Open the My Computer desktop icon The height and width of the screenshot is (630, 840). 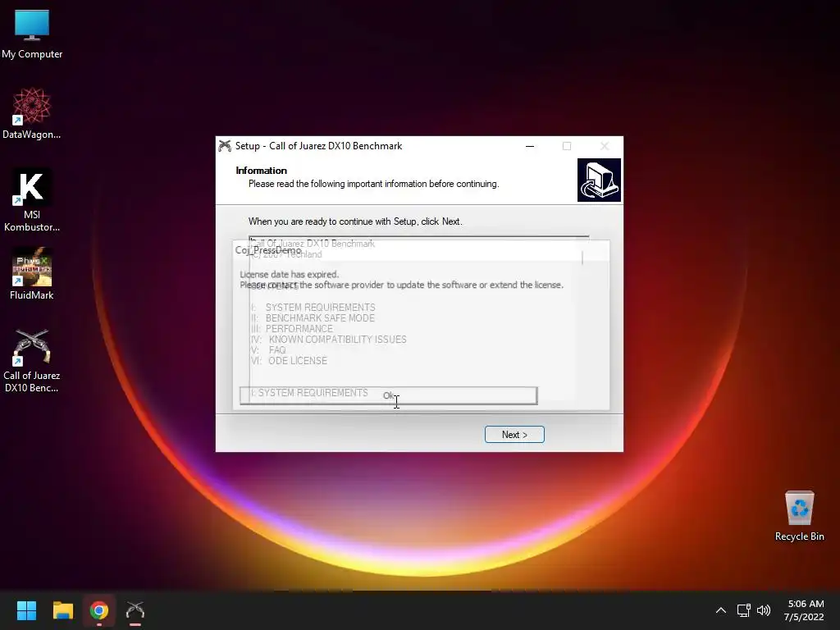[x=32, y=34]
